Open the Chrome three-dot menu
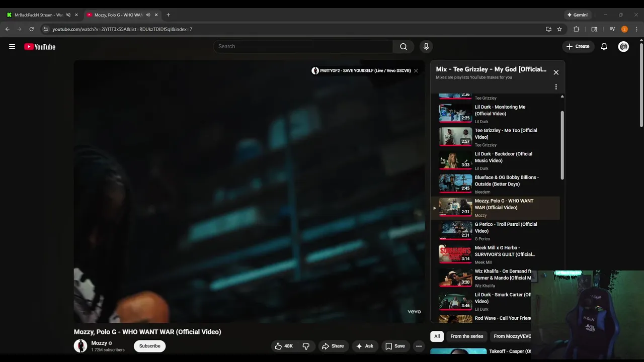Image resolution: width=644 pixels, height=362 pixels. (x=636, y=29)
